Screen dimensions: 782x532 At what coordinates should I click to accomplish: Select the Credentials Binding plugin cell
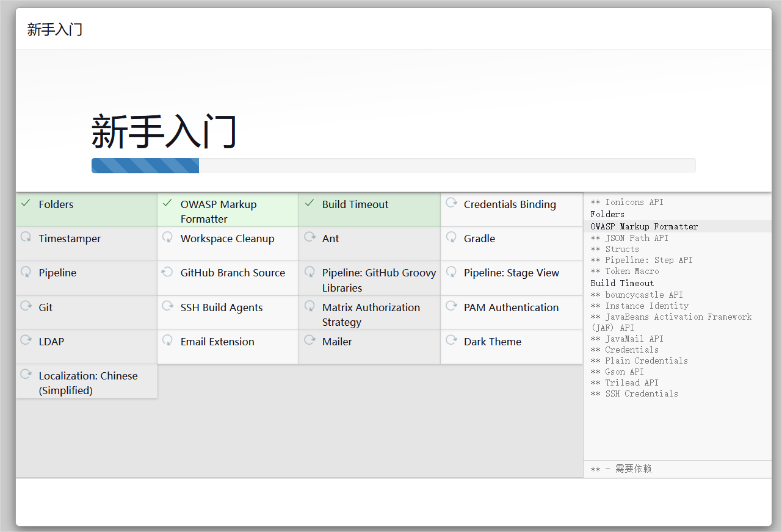(512, 210)
